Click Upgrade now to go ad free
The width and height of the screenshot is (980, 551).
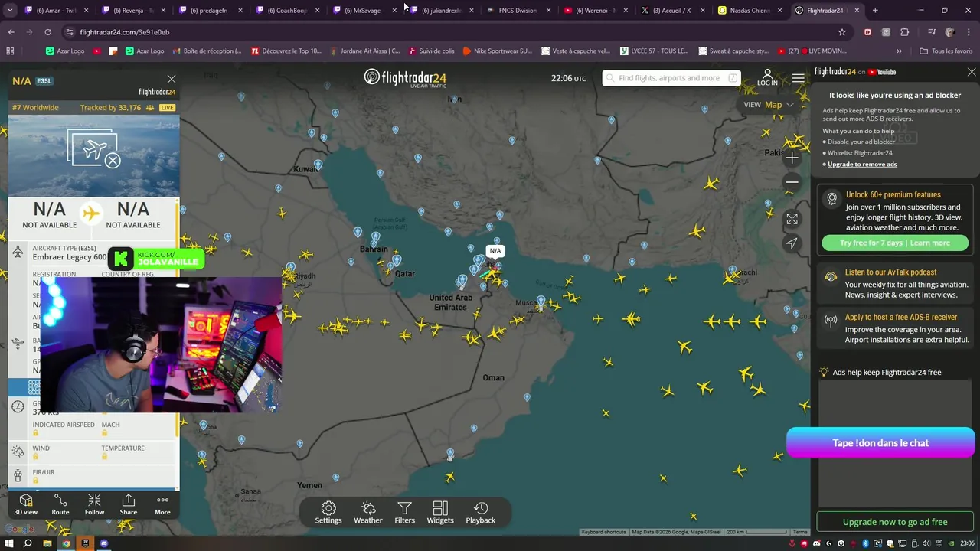pyautogui.click(x=895, y=522)
